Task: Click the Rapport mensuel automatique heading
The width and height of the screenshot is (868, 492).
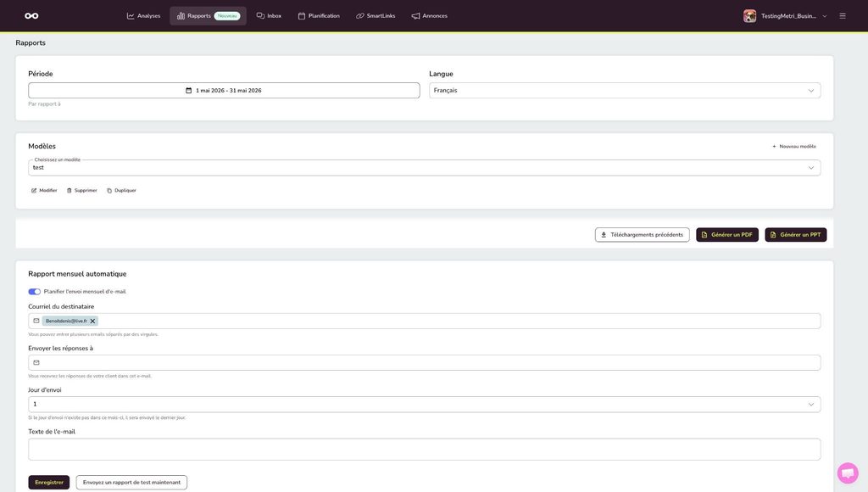Action: [x=77, y=274]
